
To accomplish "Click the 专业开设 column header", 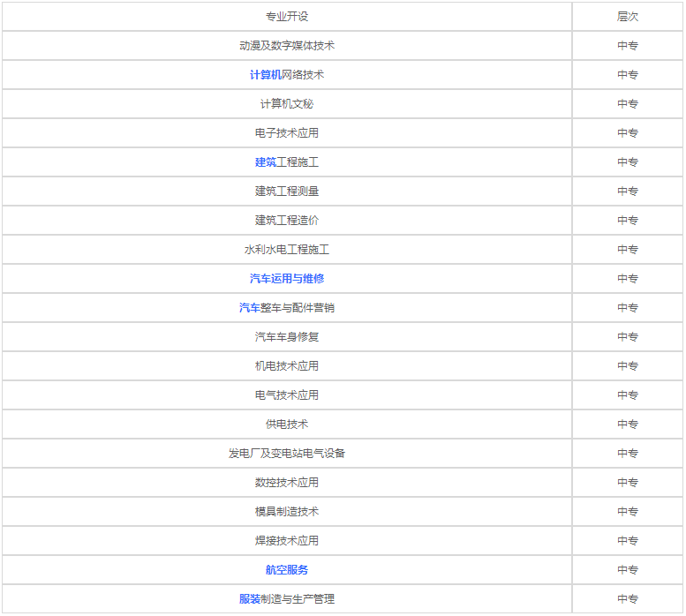I will 287,17.
